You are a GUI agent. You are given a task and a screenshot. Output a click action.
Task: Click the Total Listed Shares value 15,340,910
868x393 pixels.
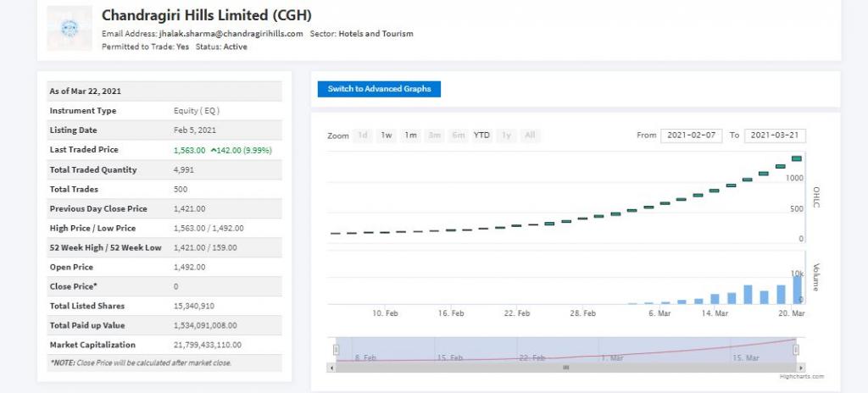(x=194, y=306)
